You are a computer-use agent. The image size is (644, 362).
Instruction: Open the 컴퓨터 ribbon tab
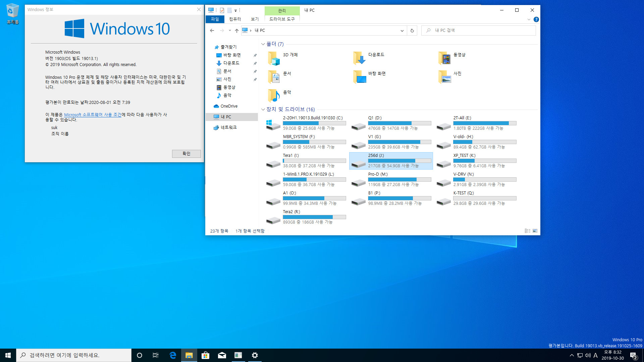(235, 19)
